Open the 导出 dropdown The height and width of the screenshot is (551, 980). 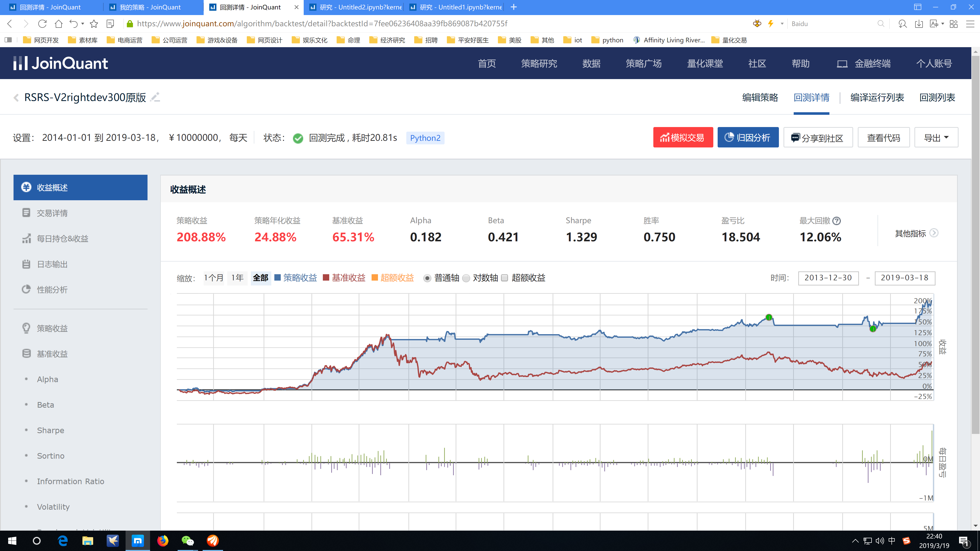(x=936, y=137)
